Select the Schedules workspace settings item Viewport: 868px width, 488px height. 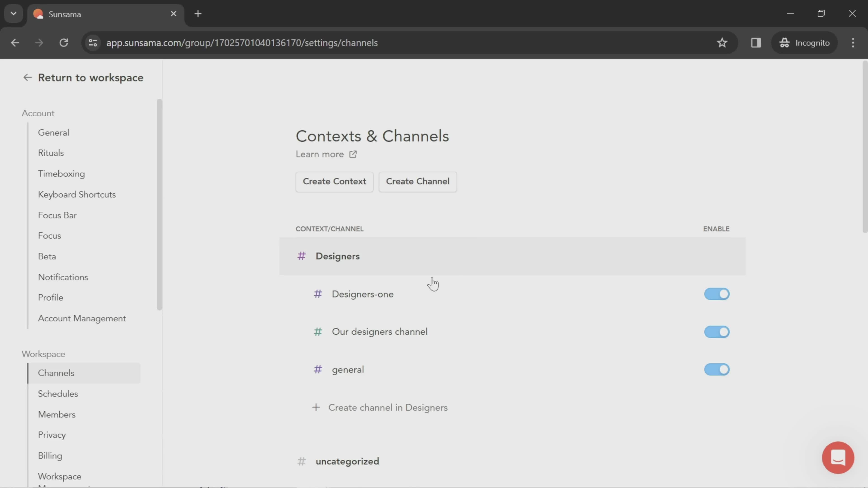pos(58,393)
